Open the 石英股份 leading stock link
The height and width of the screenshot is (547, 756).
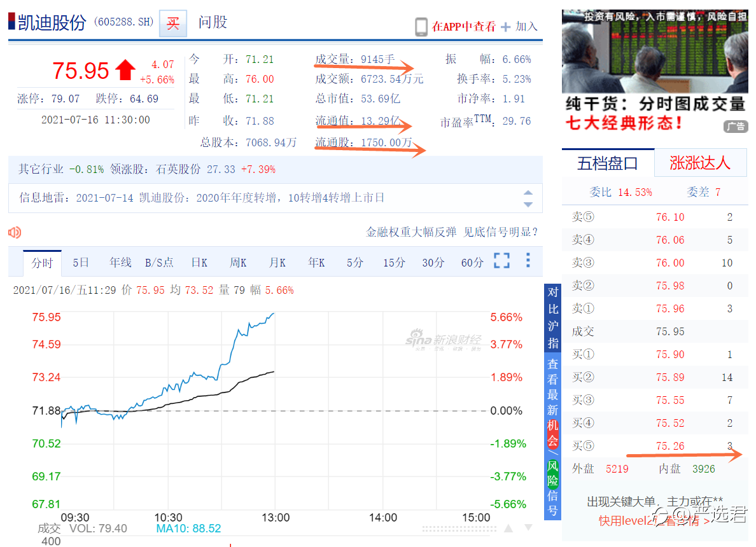click(178, 169)
